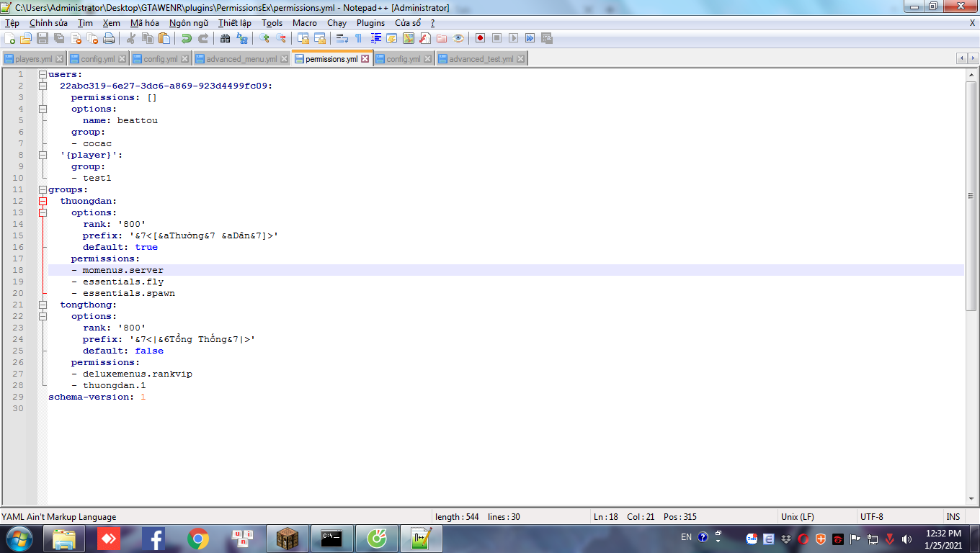This screenshot has width=980, height=553.
Task: Open the Plugins menu
Action: click(370, 23)
